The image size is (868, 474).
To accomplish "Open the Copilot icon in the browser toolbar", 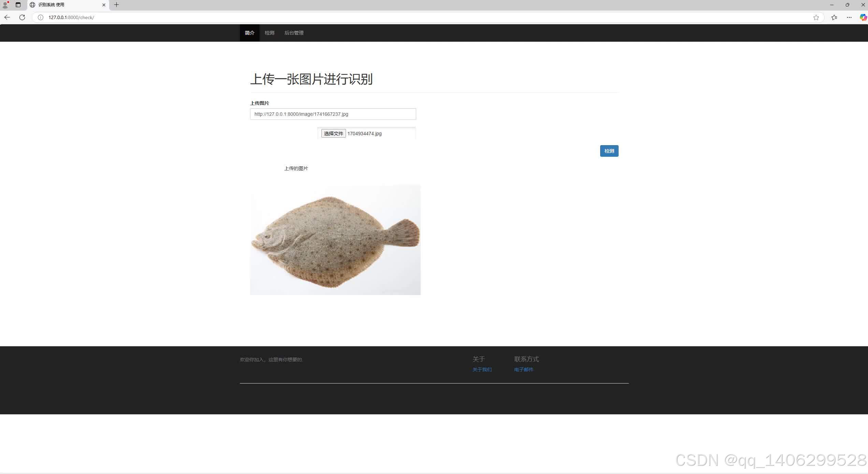I will click(863, 17).
